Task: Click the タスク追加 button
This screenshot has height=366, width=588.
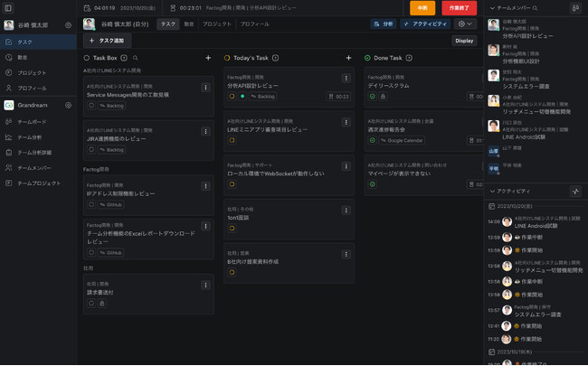Action: click(108, 41)
